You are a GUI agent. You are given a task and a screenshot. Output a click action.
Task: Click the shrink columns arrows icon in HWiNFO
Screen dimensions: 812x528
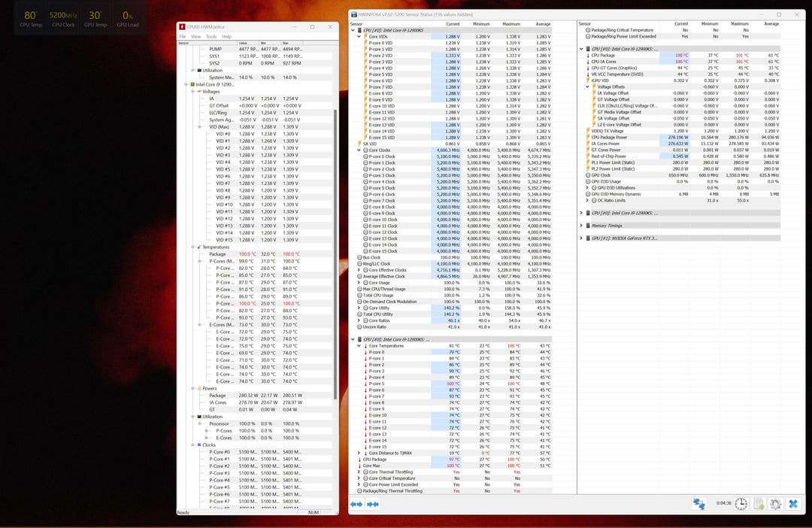373,504
